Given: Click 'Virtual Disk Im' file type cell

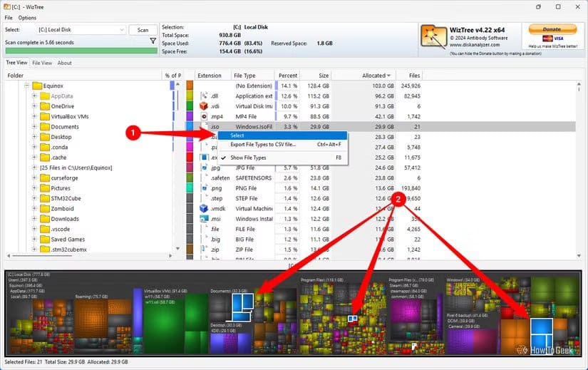Looking at the screenshot, I should (254, 106).
